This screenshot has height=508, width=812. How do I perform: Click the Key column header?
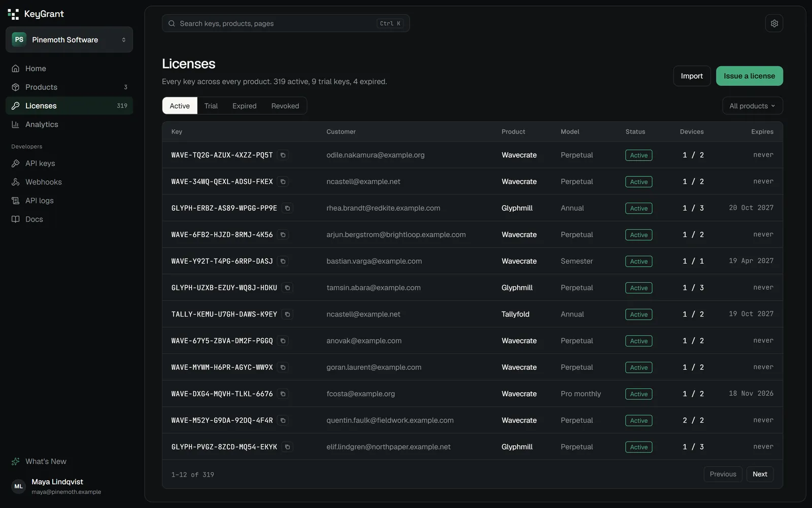[x=177, y=132]
